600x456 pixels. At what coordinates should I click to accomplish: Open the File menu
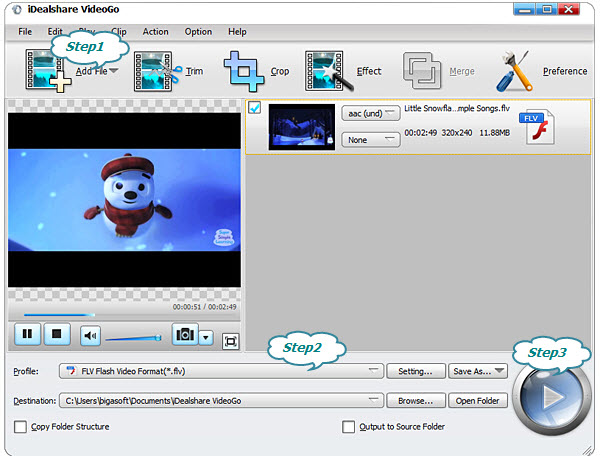25,32
